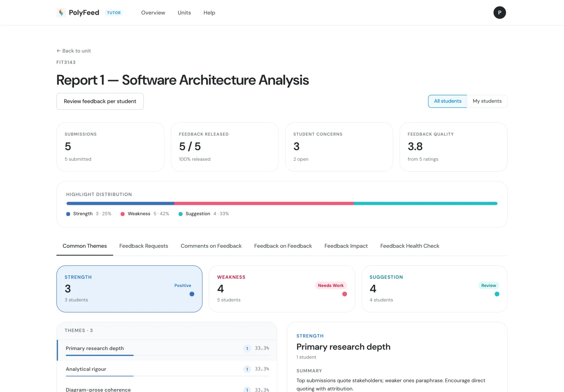This screenshot has height=392, width=564.
Task: Click the PolyFeed logo icon
Action: pos(61,13)
